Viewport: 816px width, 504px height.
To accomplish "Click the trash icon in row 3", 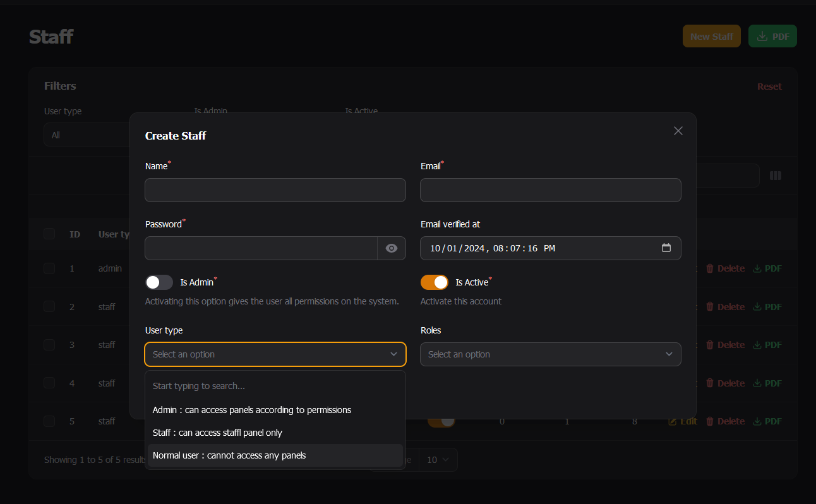I will (x=710, y=345).
